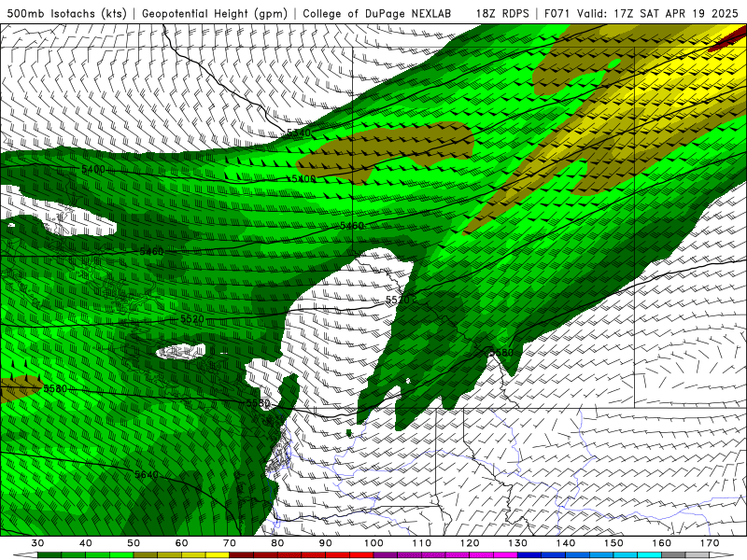Click the dark purple swatch under 100

point(386,555)
